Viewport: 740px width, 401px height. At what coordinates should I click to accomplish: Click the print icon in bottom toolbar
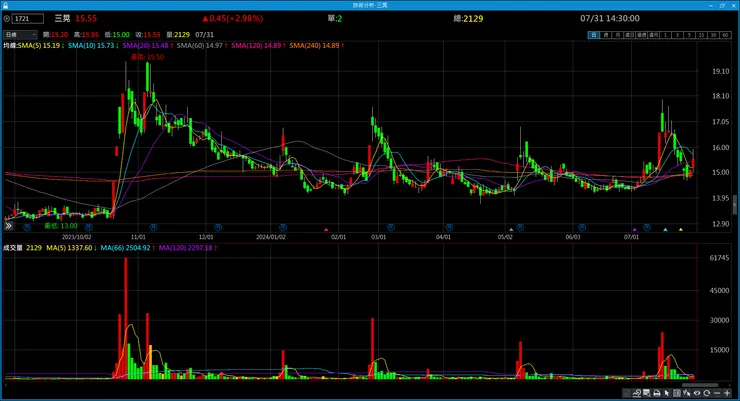tap(656, 393)
